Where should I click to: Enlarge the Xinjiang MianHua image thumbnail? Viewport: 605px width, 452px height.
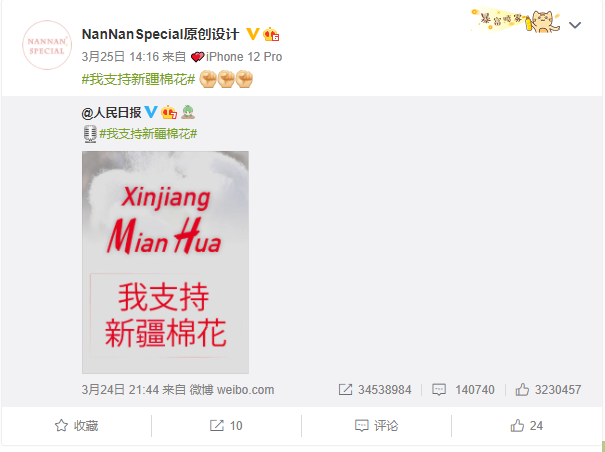[165, 262]
